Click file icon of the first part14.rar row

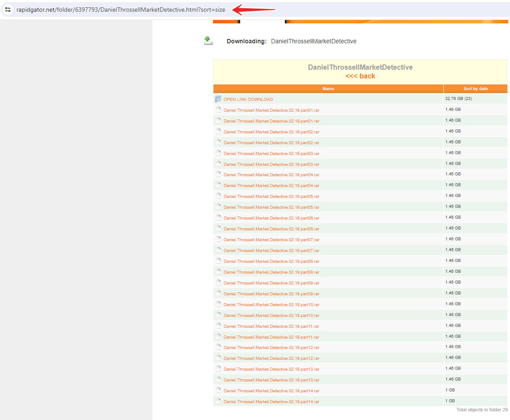pos(219,390)
